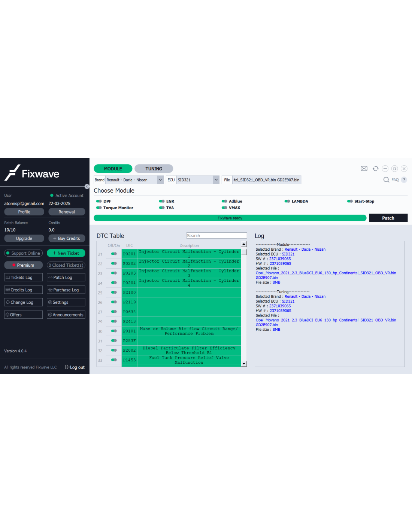Image resolution: width=412 pixels, height=532 pixels.
Task: Toggle the Adblue module switch
Action: 224,201
